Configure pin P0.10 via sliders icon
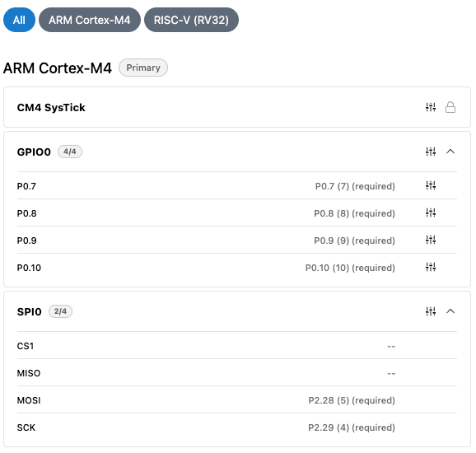476x453 pixels. click(431, 267)
